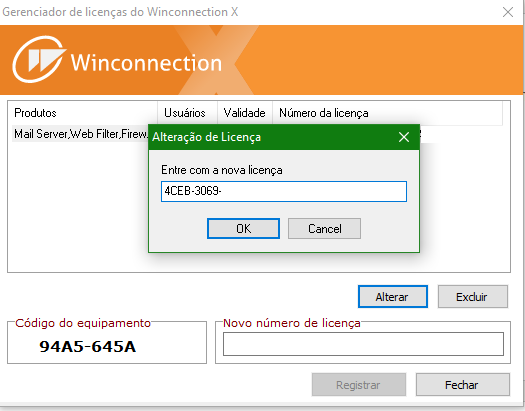Sort by Número da licença column header
The image size is (525, 411).
(387, 113)
